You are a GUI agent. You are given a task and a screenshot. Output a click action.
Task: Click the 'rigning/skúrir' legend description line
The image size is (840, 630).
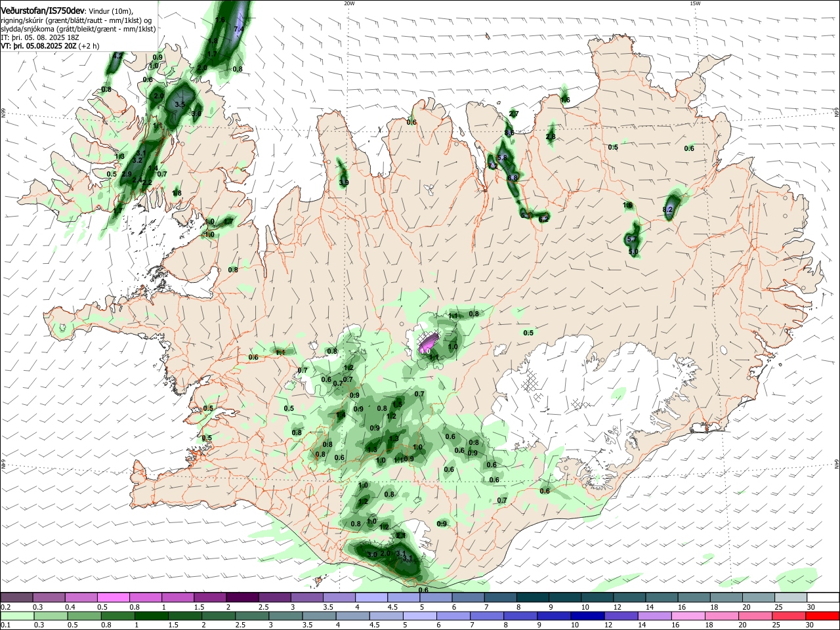coord(75,20)
